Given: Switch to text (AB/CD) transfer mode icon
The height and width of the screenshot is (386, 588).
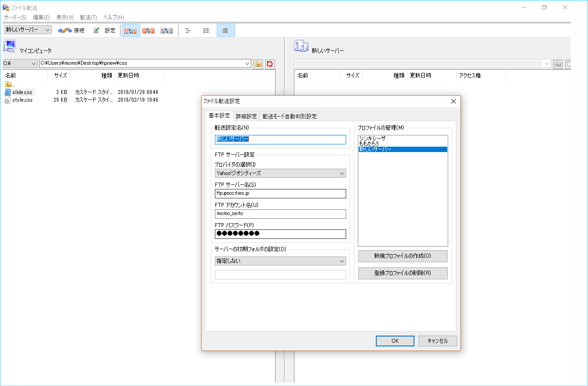Looking at the screenshot, I should [167, 31].
